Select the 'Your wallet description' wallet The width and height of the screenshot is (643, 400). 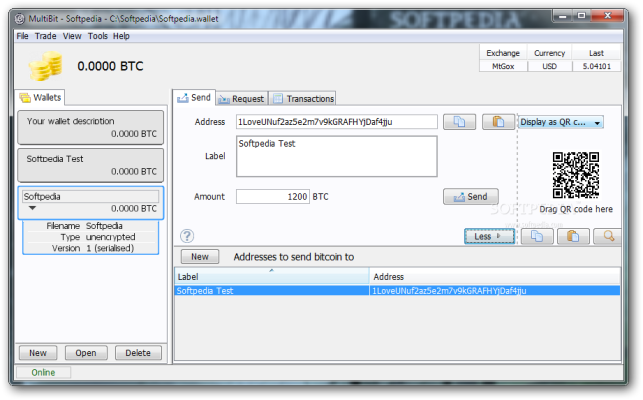(91, 128)
